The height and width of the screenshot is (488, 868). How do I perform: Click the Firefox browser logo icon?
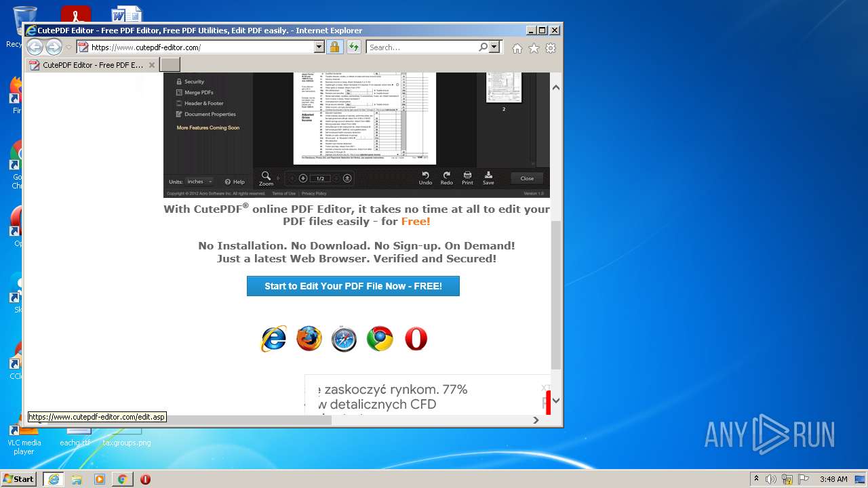(309, 339)
